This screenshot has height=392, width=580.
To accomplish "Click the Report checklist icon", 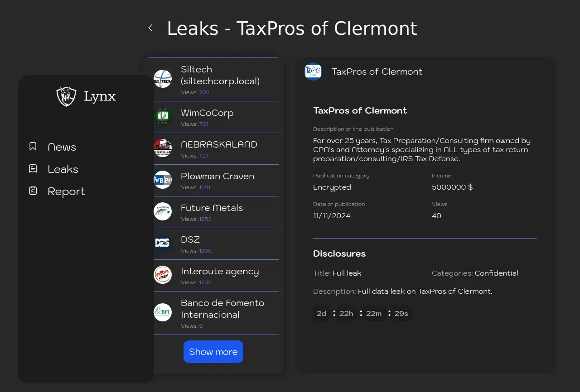I will pos(33,191).
